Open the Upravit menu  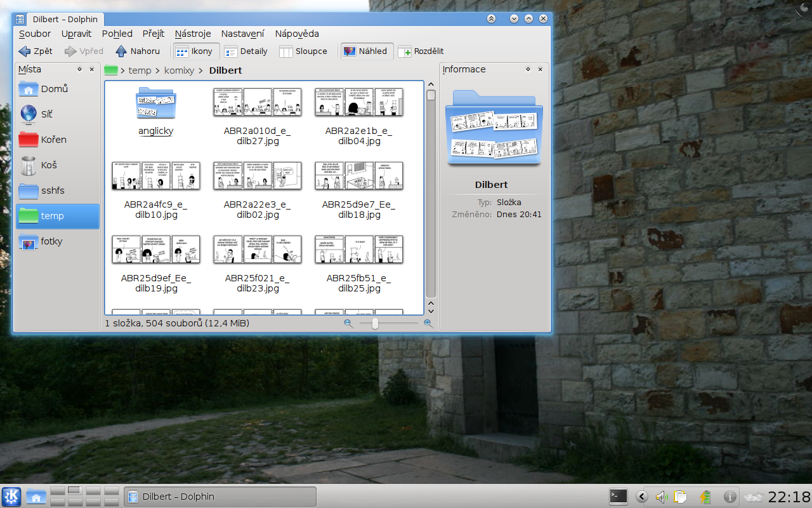76,34
